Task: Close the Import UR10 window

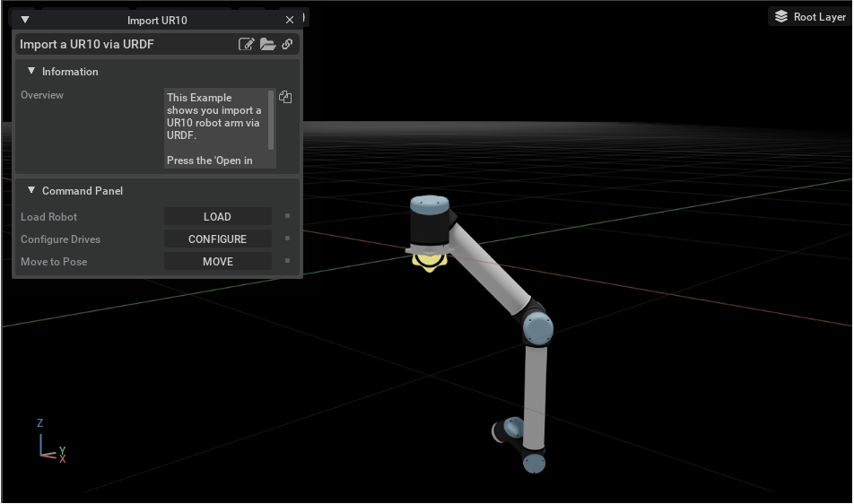Action: (290, 20)
